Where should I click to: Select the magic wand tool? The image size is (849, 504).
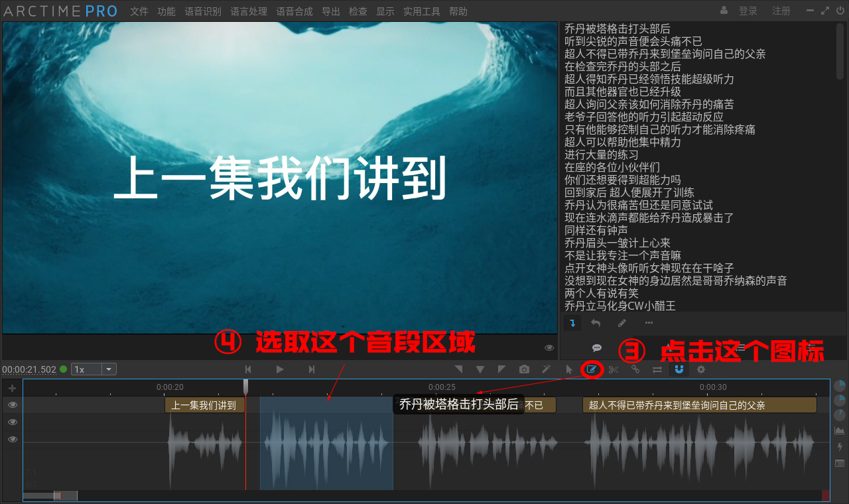click(x=546, y=369)
